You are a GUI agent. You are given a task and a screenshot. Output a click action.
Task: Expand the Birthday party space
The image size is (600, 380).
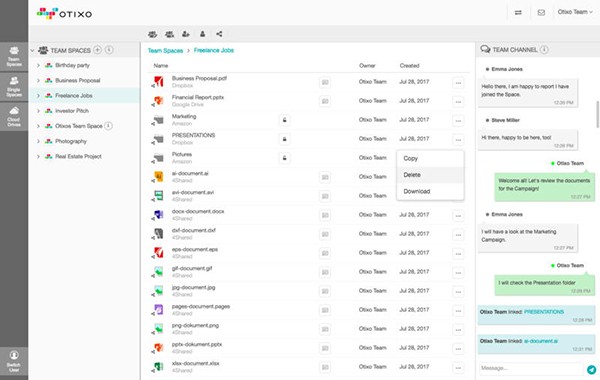[x=38, y=65]
